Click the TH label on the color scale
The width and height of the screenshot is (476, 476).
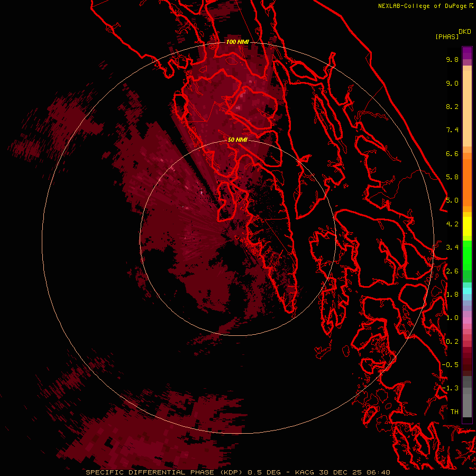coord(454,412)
